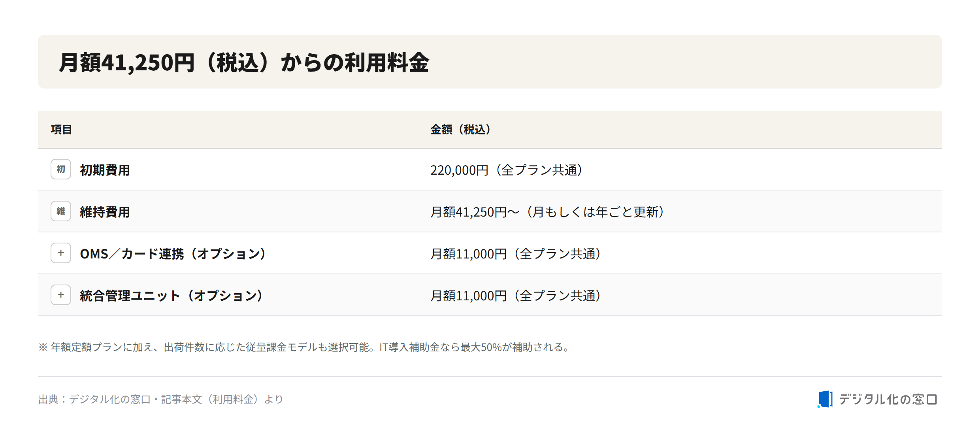
Task: Click the 220,000円（全プラン共通）amount
Action: [507, 170]
